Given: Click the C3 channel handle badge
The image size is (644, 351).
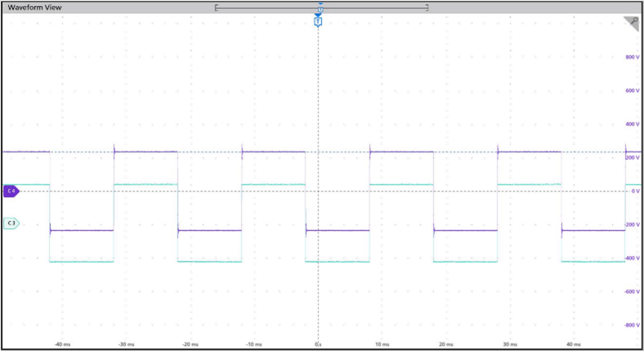Looking at the screenshot, I should [11, 223].
